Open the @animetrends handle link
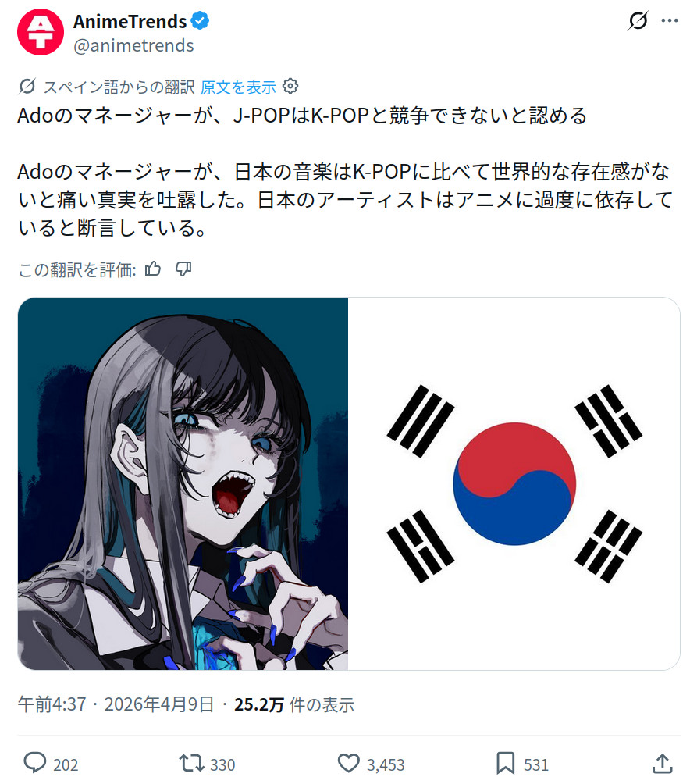This screenshot has height=784, width=690. pos(133,45)
